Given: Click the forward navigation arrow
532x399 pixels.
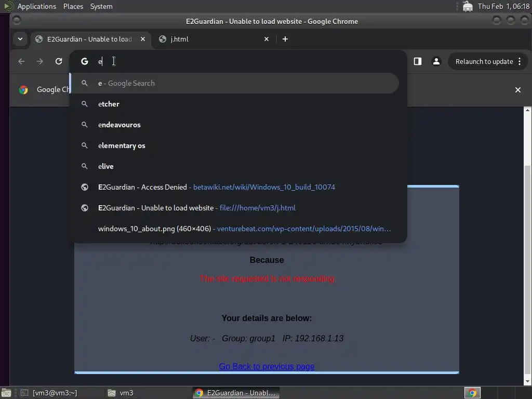Looking at the screenshot, I should click(39, 61).
